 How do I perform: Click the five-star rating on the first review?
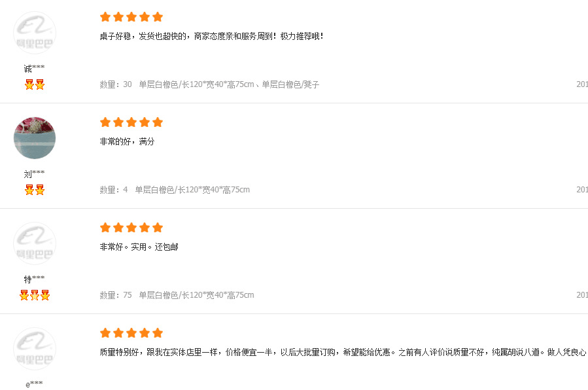(131, 17)
